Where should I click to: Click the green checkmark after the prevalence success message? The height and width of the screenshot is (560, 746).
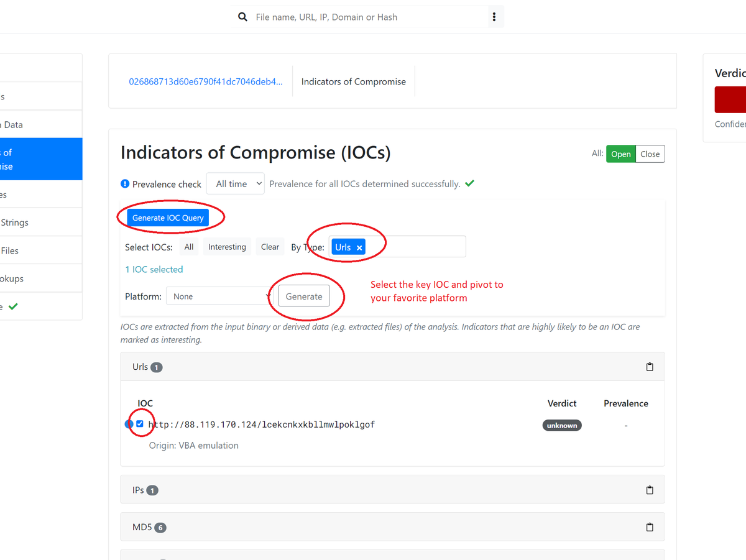point(470,183)
